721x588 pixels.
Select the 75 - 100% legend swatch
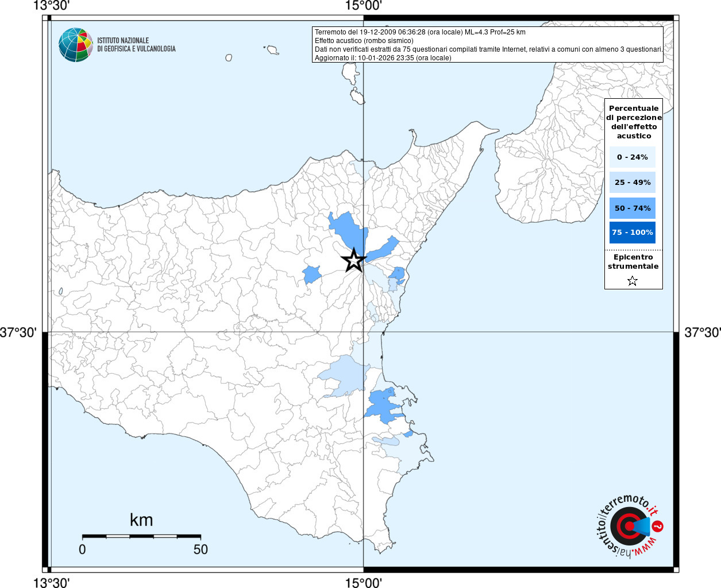[633, 232]
